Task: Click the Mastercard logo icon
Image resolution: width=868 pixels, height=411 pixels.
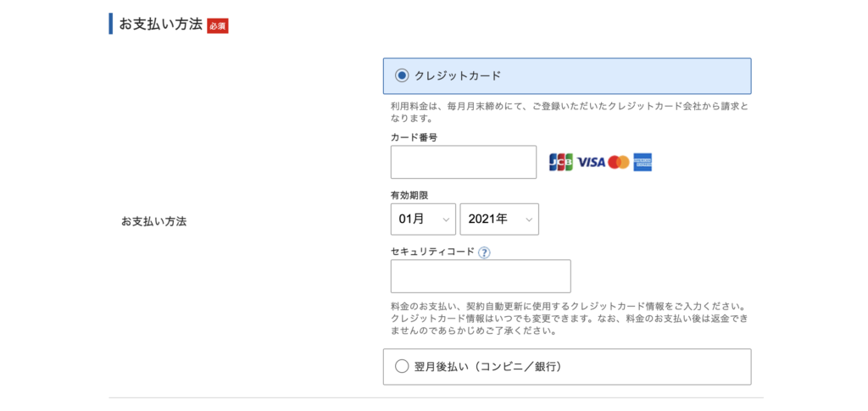Action: 619,162
